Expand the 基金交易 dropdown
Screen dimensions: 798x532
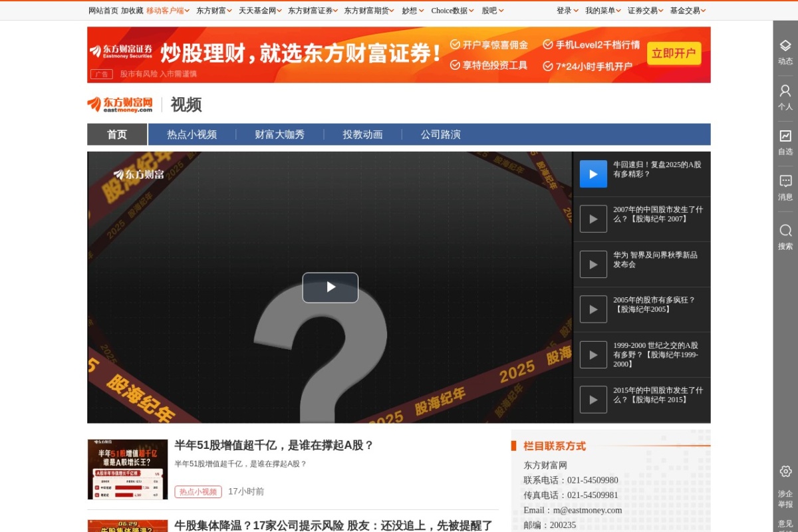688,11
